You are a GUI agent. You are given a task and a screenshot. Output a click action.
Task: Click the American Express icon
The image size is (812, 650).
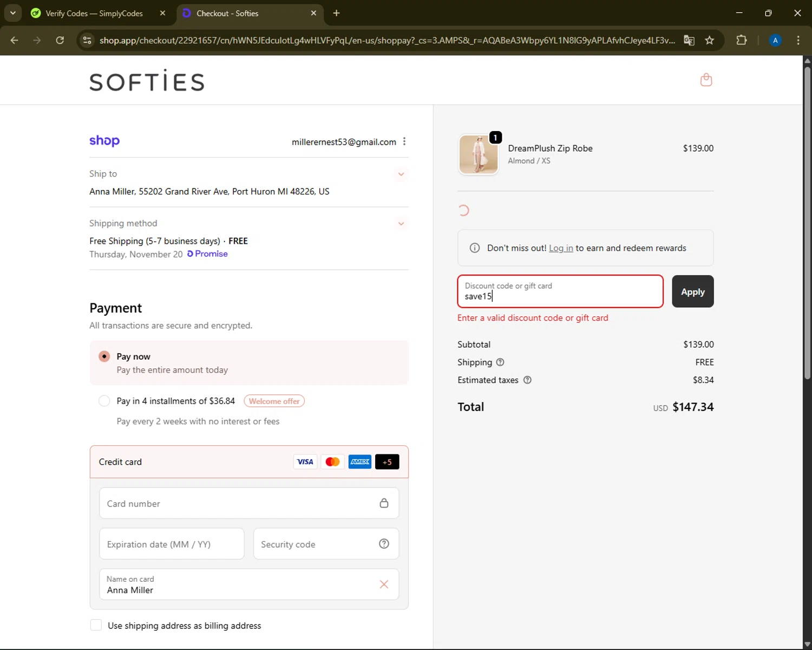[360, 462]
